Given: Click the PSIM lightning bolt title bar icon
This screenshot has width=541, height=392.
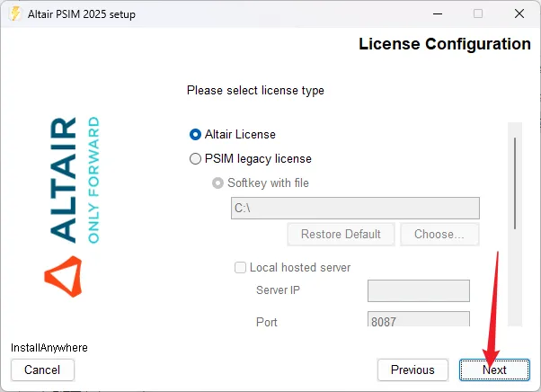Looking at the screenshot, I should pyautogui.click(x=13, y=13).
